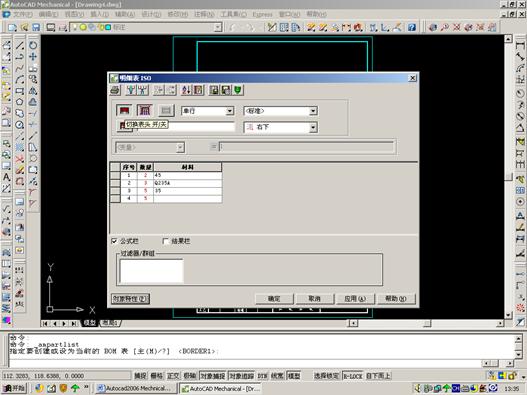Open the 帮助(H) menu in the menu bar
This screenshot has width=527, height=395.
(316, 14)
